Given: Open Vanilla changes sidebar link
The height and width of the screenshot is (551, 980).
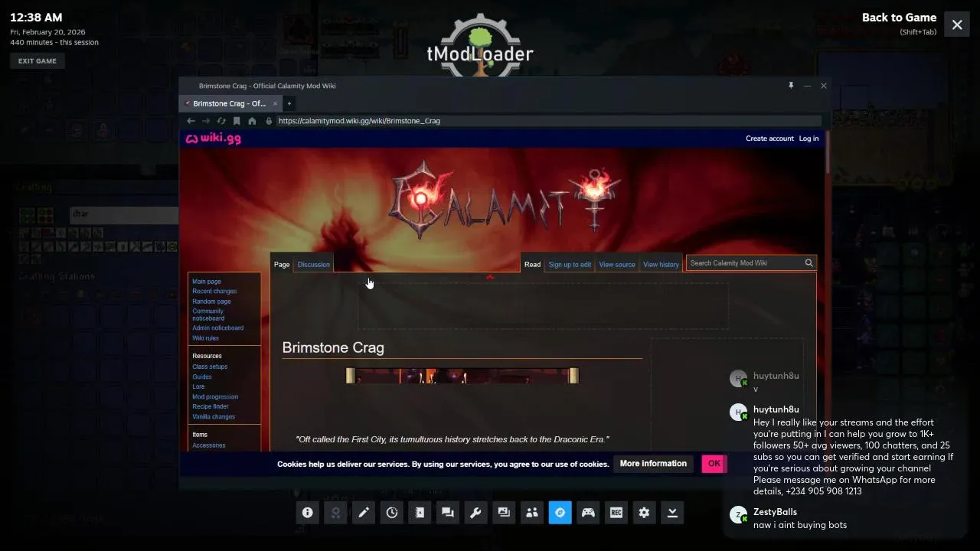Looking at the screenshot, I should [x=214, y=417].
